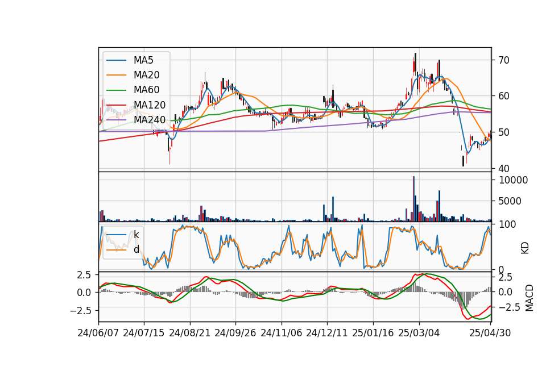Screen dimensions: 546x392
Task: Click the 24/07/15 date axis label
Action: (x=144, y=333)
